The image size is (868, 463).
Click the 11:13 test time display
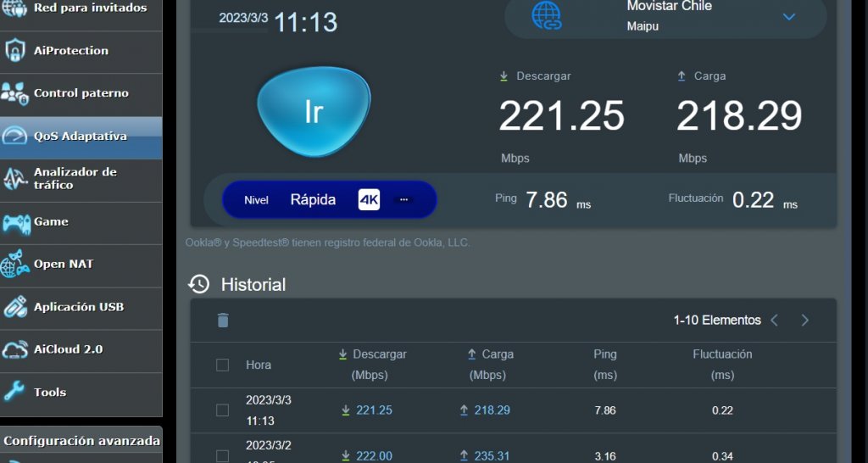click(x=305, y=22)
